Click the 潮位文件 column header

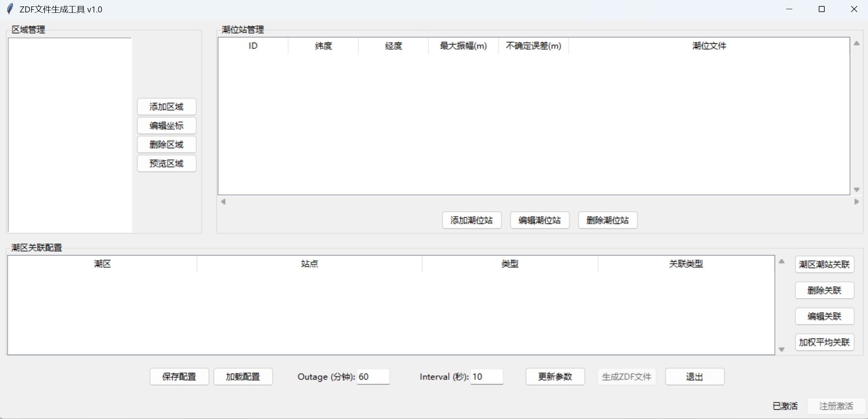(709, 46)
